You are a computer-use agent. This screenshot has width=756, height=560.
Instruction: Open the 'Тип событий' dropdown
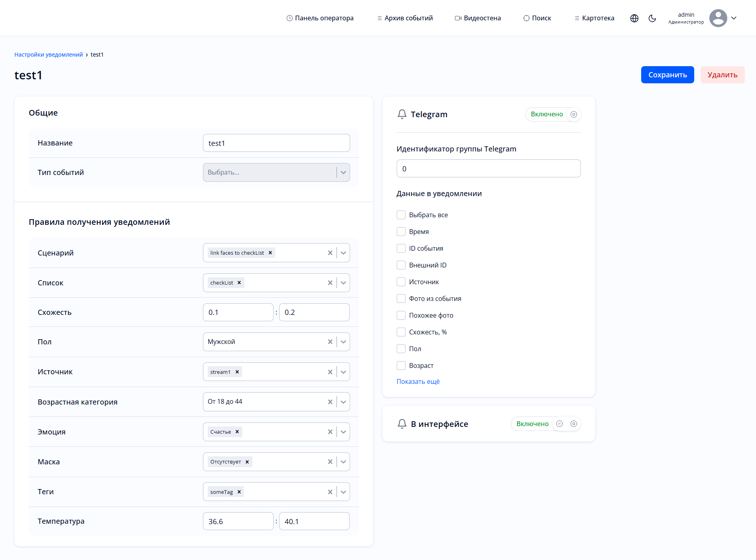276,173
